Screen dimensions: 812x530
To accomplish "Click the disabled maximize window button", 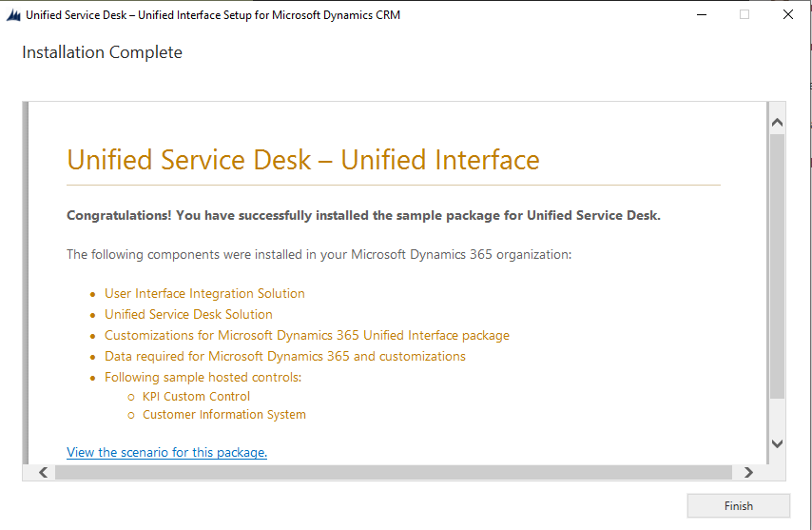I will [x=744, y=15].
